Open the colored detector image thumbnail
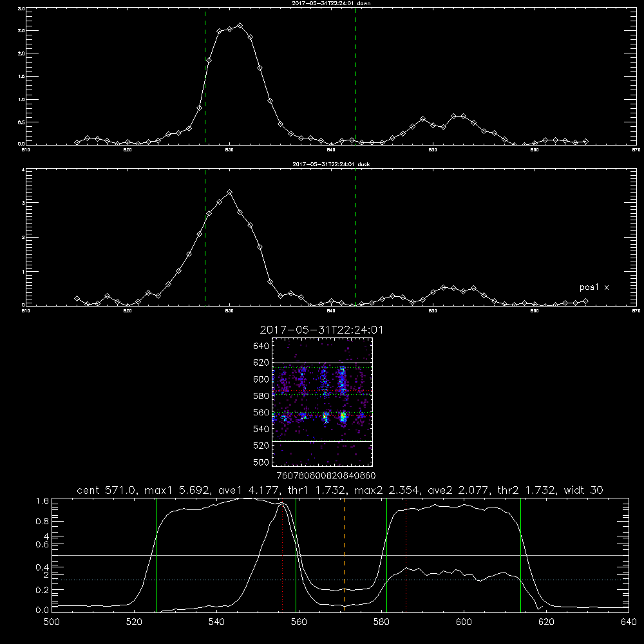The image size is (644, 644). [323, 402]
